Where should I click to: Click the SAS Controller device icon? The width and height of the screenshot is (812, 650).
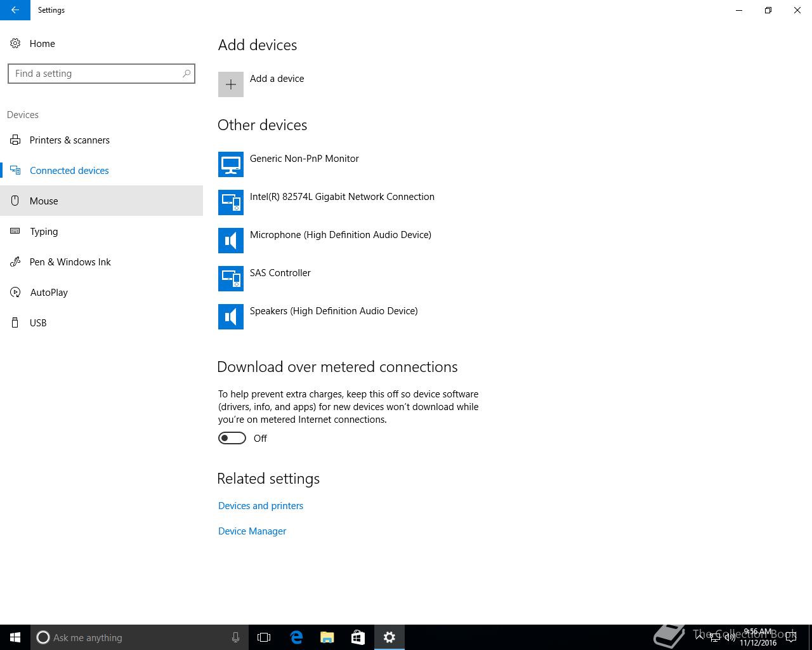(x=231, y=279)
